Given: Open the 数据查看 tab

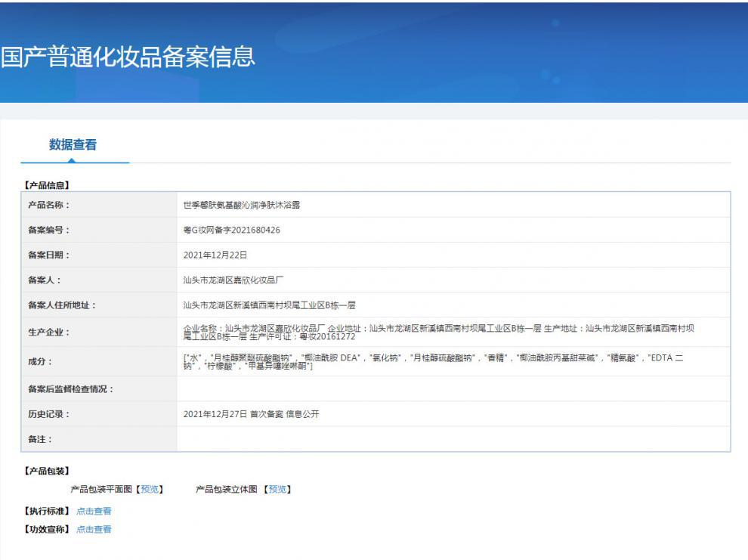Looking at the screenshot, I should click(73, 144).
